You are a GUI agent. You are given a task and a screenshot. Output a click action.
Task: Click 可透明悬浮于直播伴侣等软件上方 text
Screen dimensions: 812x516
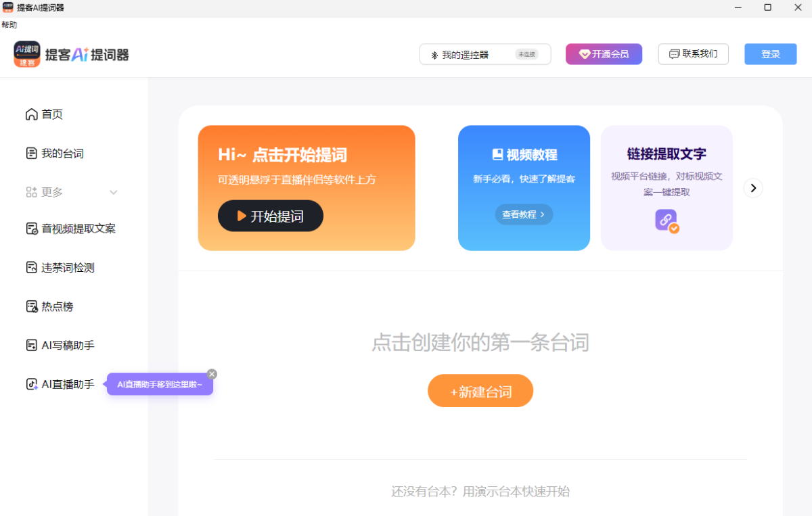pyautogui.click(x=297, y=179)
